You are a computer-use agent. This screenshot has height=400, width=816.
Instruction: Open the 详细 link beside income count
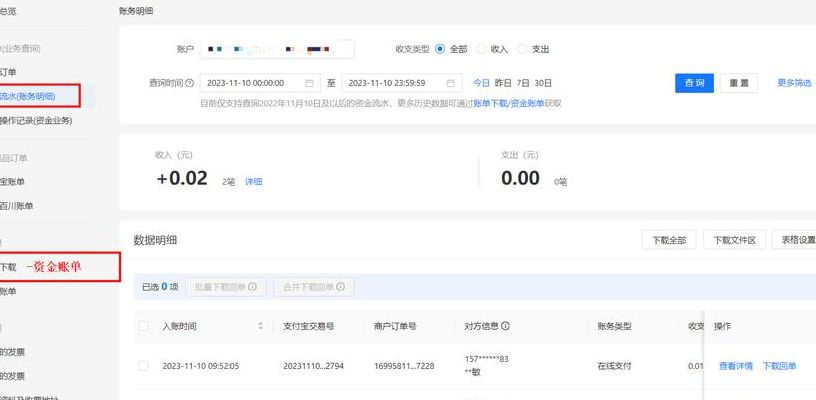point(253,182)
